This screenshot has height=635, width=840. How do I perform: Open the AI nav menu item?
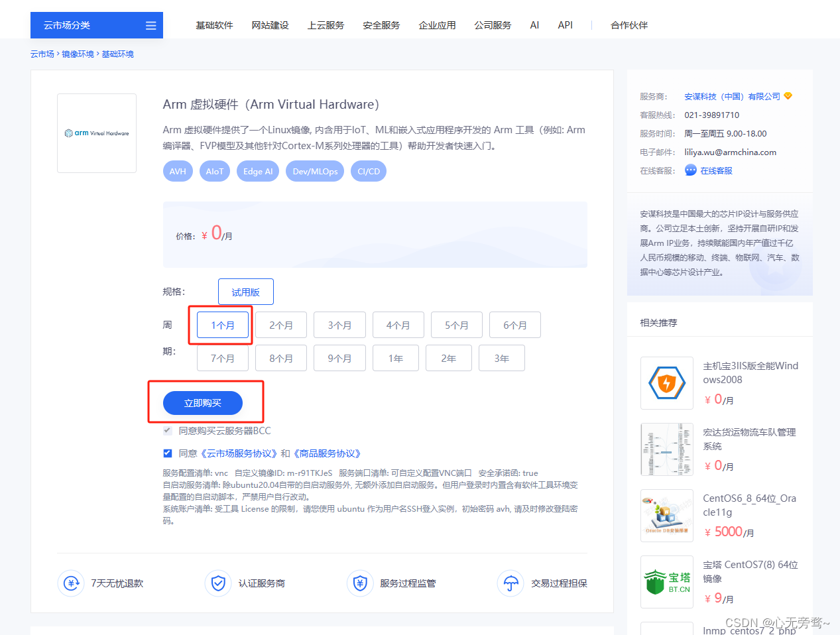tap(534, 25)
